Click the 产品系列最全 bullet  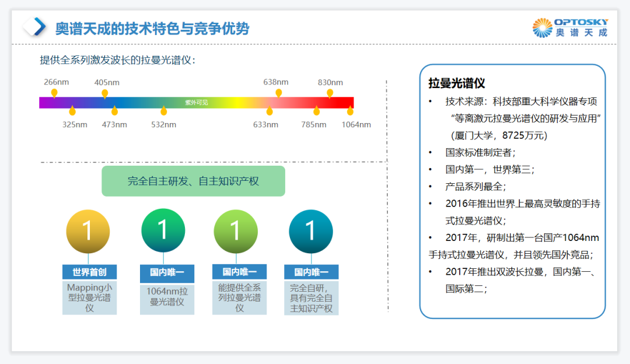click(476, 187)
